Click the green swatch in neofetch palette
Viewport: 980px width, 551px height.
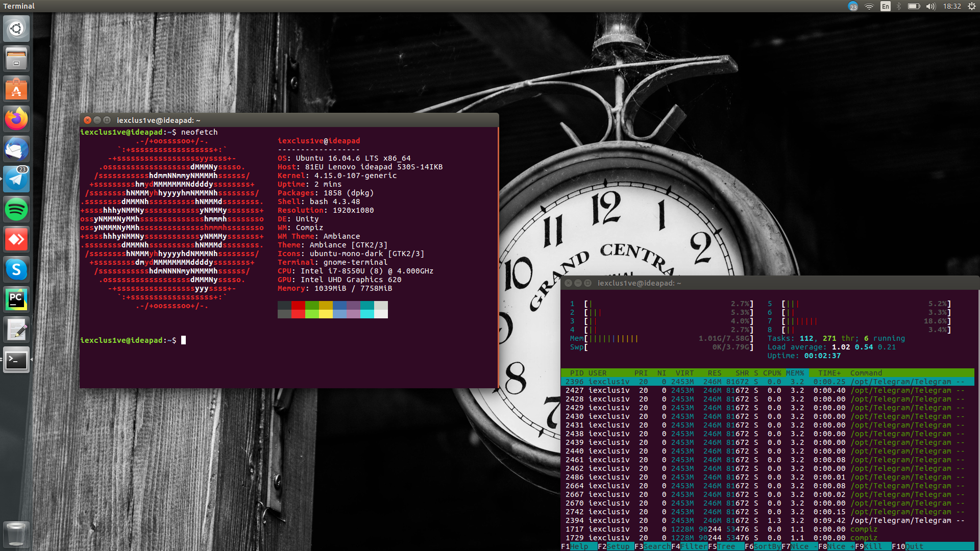point(312,310)
